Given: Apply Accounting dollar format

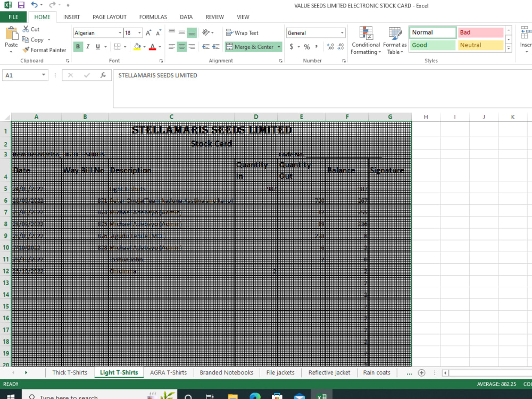Looking at the screenshot, I should point(292,46).
